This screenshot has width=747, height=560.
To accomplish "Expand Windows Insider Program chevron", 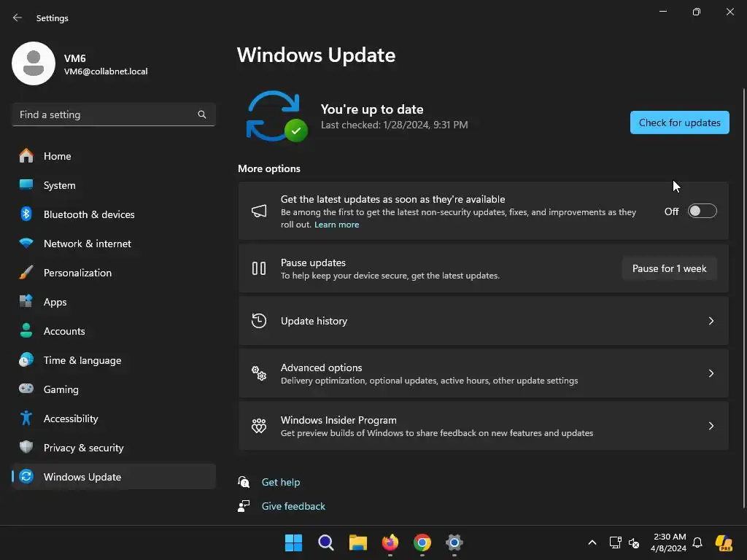I will coord(711,426).
